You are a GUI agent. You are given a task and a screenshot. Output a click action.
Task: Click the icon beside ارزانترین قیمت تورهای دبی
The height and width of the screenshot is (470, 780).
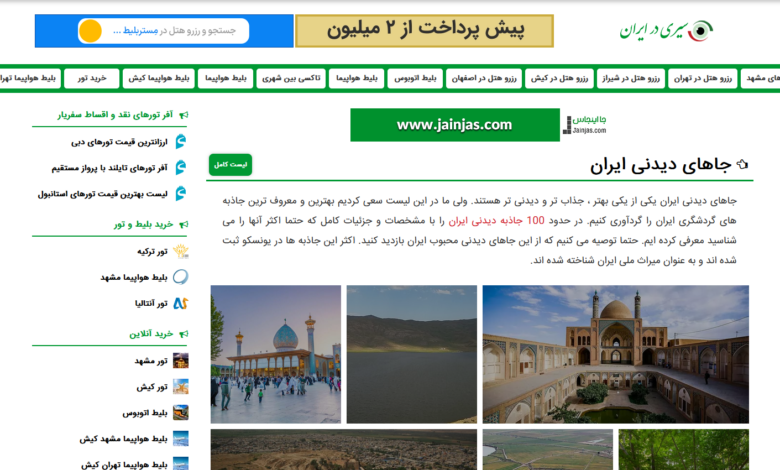pos(180,142)
